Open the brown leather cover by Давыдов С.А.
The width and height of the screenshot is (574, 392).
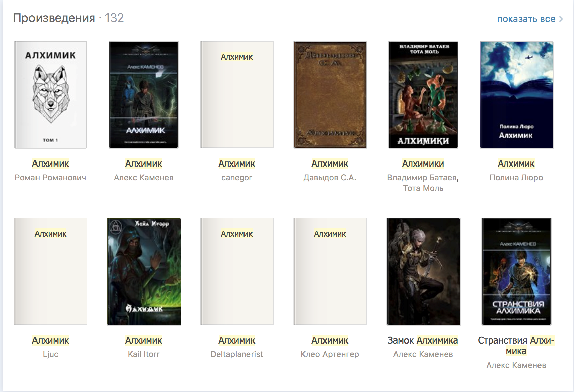tap(330, 94)
